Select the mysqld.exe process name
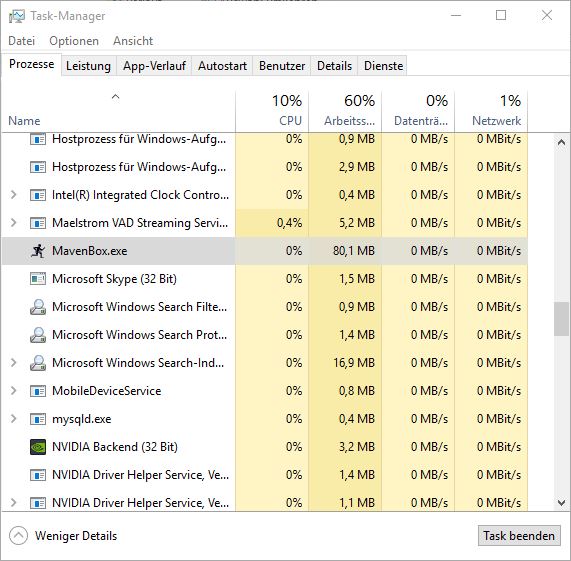 [82, 419]
